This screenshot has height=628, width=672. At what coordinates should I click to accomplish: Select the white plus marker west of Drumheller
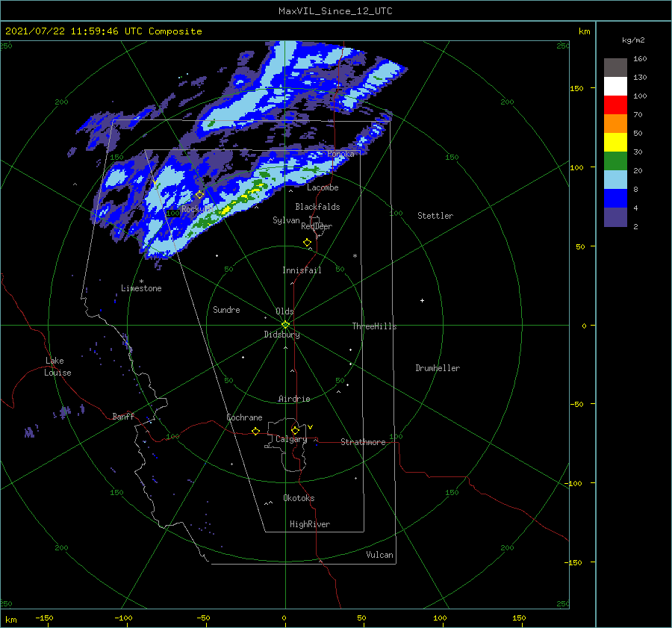click(x=422, y=300)
